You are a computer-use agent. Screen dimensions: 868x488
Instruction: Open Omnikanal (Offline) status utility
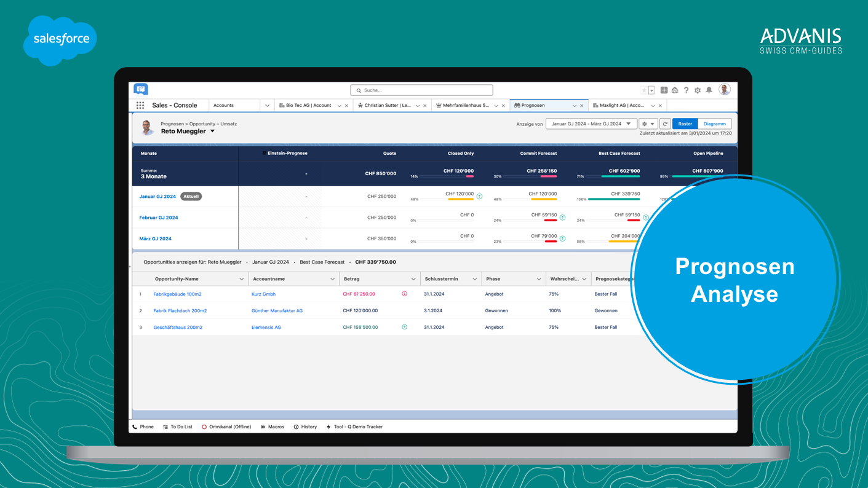click(x=226, y=427)
